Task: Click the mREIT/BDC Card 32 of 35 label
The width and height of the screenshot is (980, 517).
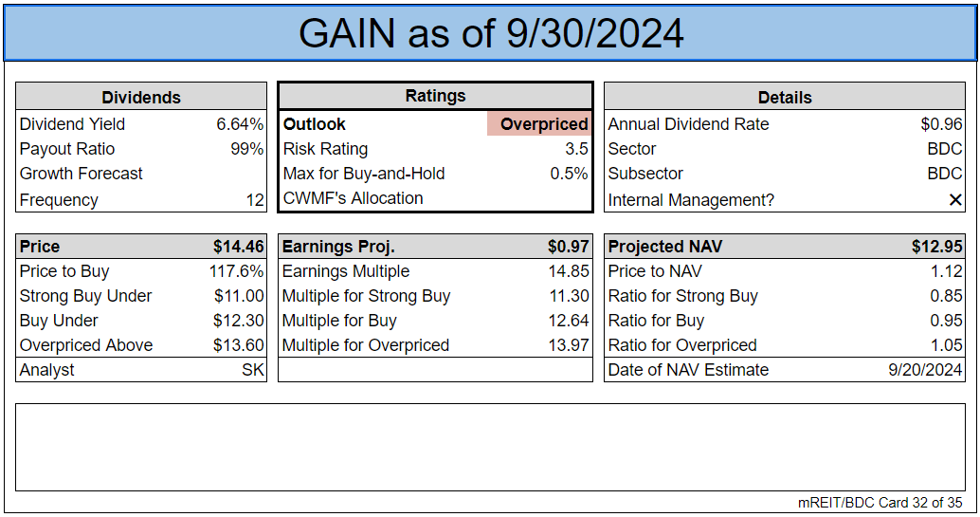Action: click(x=880, y=503)
